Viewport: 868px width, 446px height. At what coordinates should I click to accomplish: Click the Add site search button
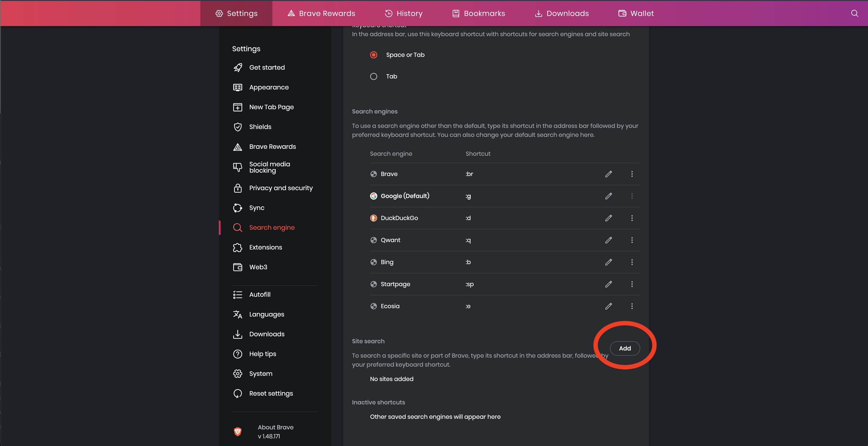click(x=624, y=348)
